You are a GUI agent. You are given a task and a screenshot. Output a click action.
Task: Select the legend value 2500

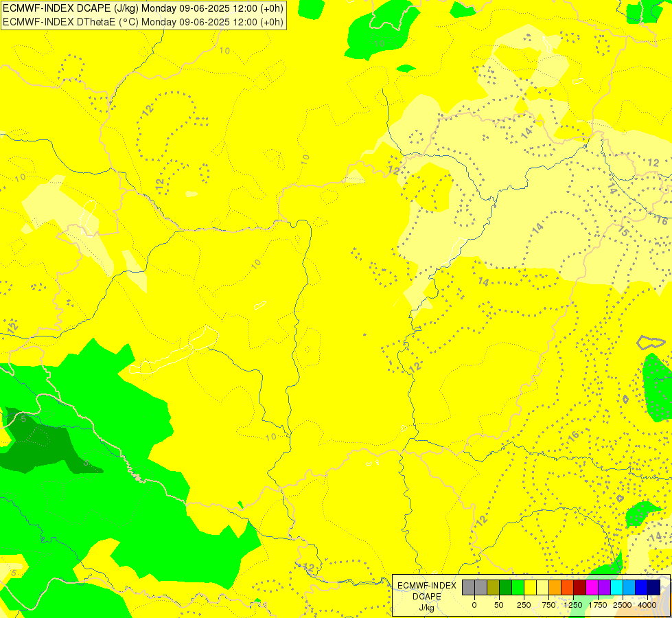[623, 605]
